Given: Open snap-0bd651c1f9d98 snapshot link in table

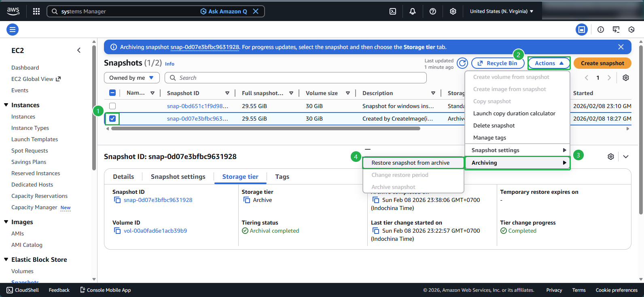Looking at the screenshot, I should (197, 106).
